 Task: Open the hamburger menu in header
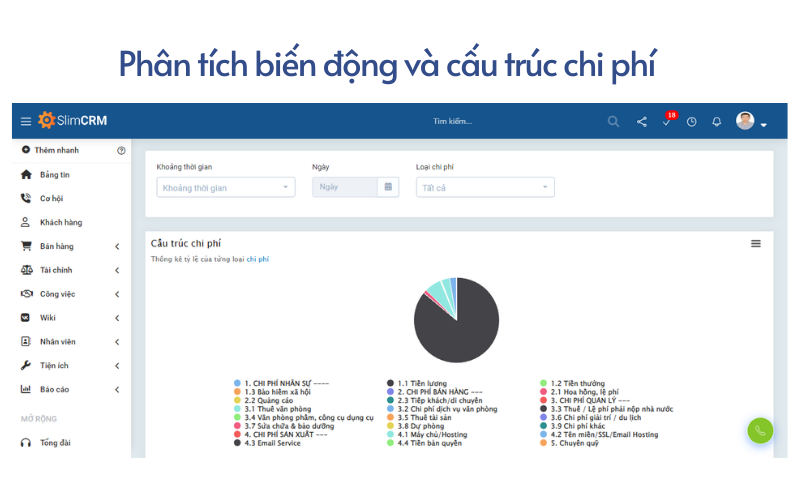tap(26, 121)
